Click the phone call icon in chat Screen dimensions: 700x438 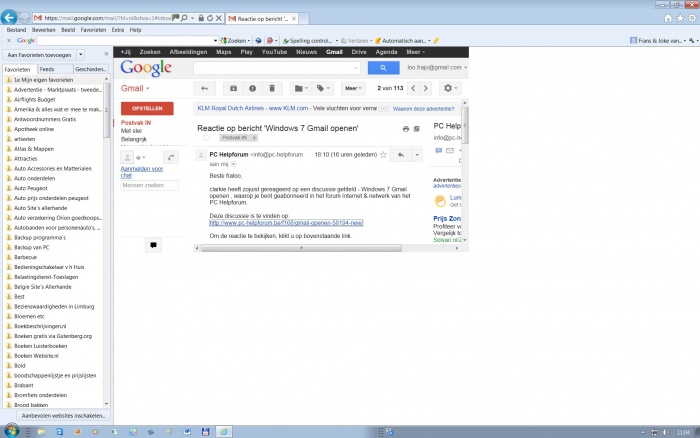[x=171, y=158]
